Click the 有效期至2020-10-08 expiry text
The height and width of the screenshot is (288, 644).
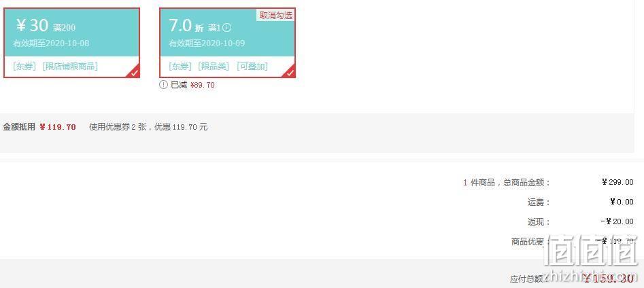[x=51, y=43]
